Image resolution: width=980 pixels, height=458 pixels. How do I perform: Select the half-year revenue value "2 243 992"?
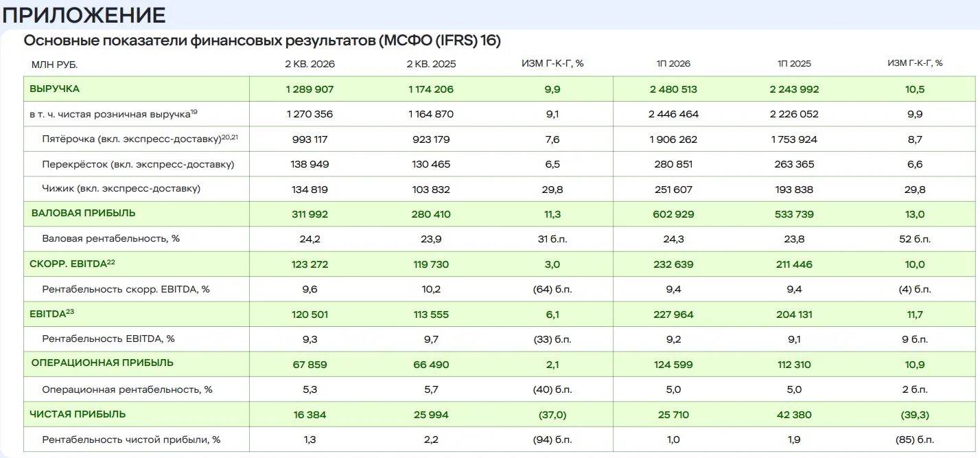coord(794,89)
